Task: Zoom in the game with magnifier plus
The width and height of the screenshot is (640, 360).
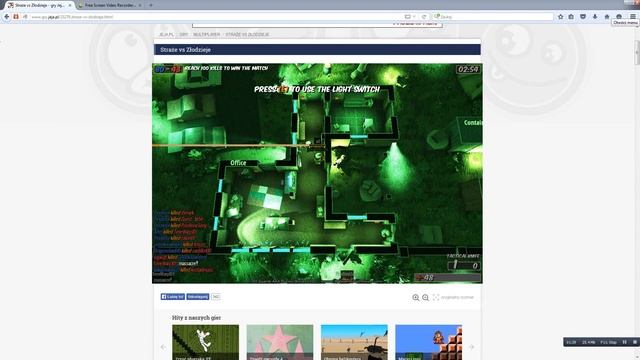Action: pyautogui.click(x=416, y=298)
